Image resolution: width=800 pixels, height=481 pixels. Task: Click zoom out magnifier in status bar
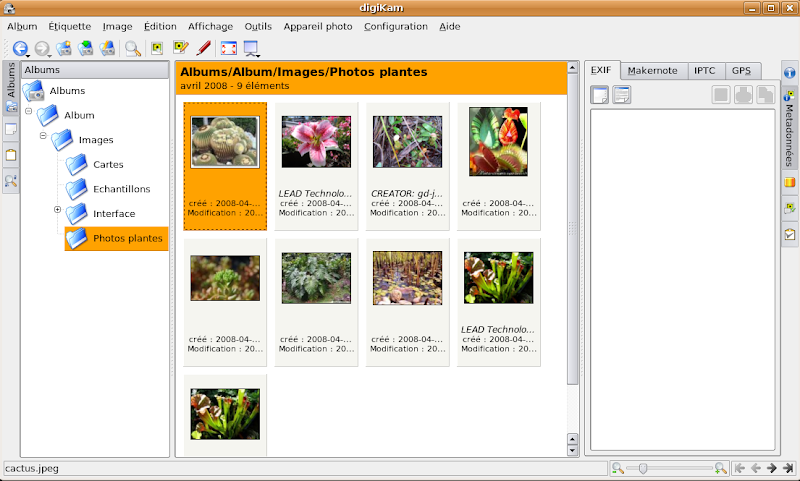pyautogui.click(x=619, y=468)
